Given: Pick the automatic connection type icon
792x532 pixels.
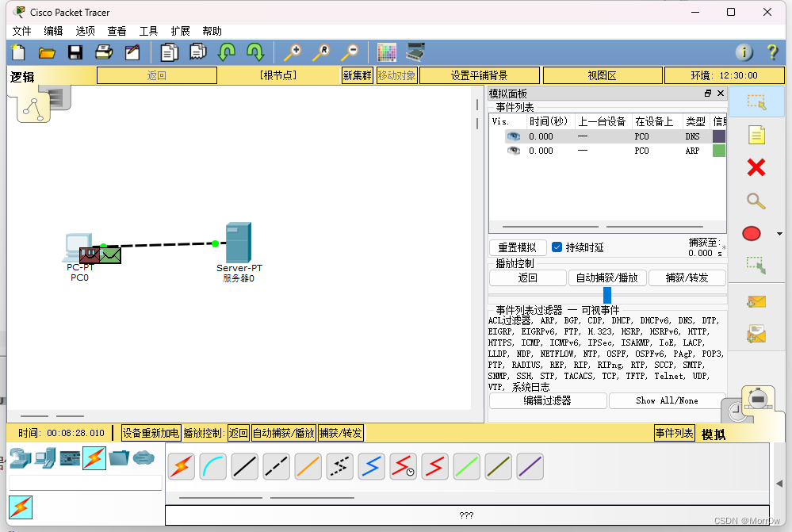Looking at the screenshot, I should 182,466.
